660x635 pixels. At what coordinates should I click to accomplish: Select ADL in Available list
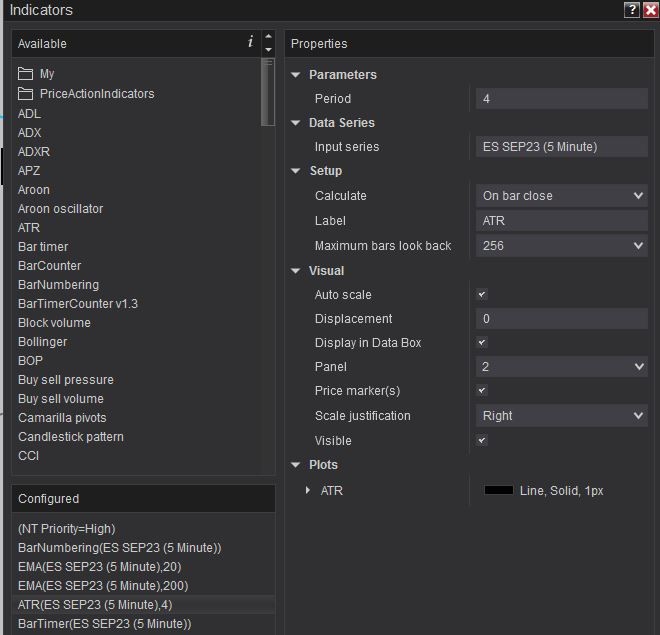[29, 114]
